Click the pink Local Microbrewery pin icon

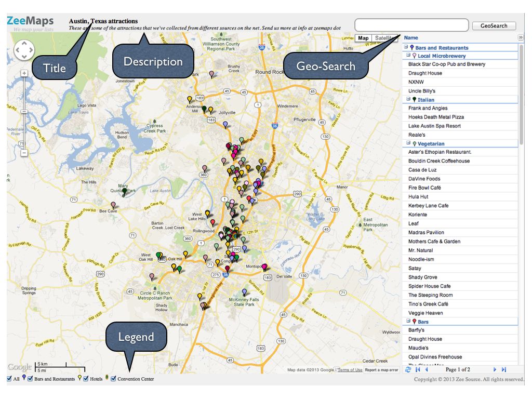click(x=414, y=56)
